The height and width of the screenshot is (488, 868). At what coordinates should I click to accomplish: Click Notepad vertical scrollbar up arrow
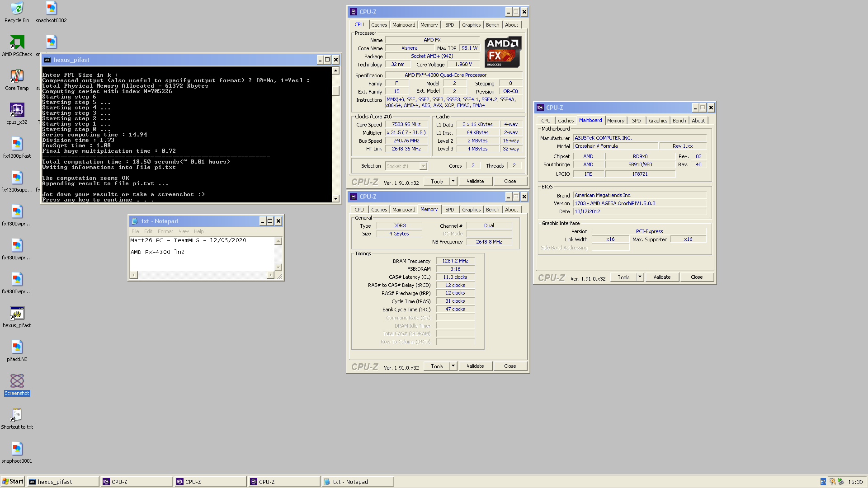(x=278, y=241)
